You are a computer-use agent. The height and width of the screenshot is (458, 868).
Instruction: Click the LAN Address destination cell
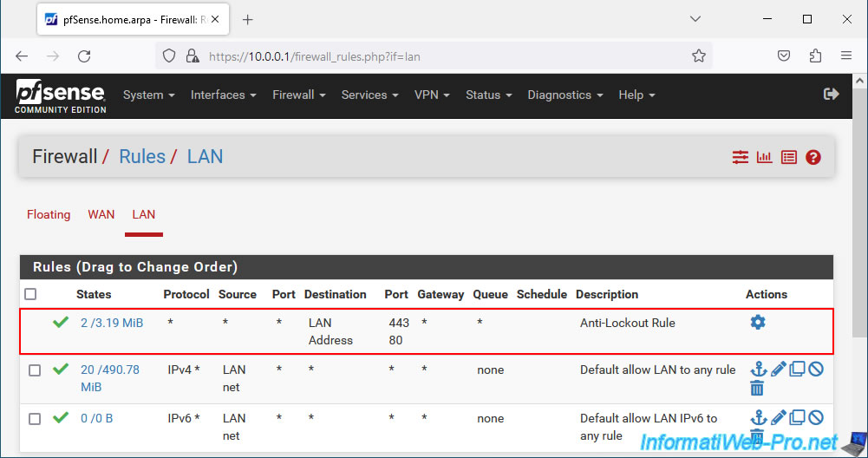pyautogui.click(x=330, y=331)
